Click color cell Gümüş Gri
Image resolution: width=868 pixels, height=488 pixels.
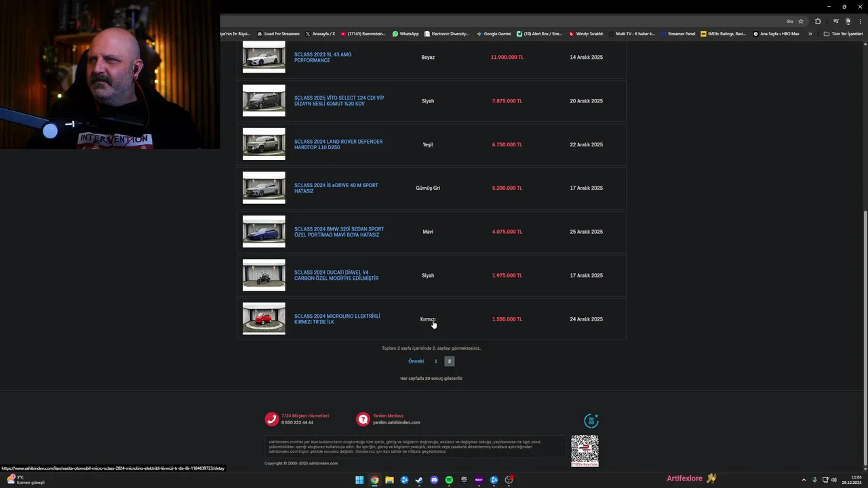pos(428,188)
